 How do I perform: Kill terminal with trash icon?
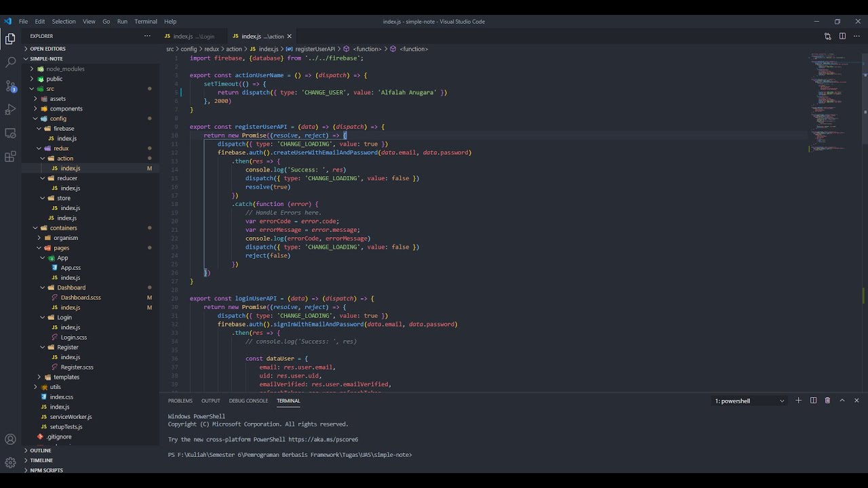click(827, 401)
